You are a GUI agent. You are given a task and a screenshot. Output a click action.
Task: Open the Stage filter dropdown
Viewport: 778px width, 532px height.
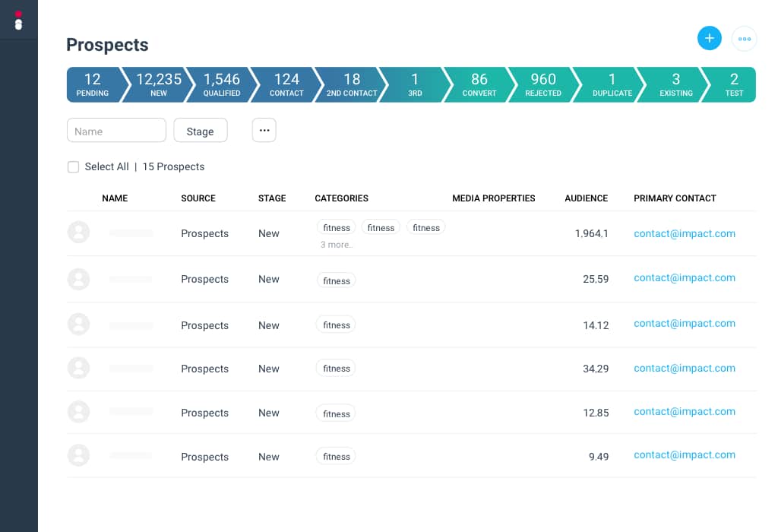201,131
